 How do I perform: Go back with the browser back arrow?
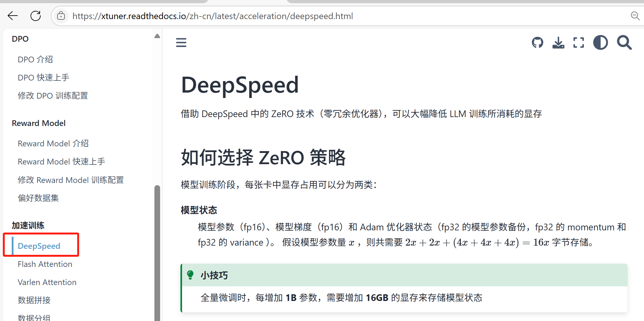[x=13, y=16]
